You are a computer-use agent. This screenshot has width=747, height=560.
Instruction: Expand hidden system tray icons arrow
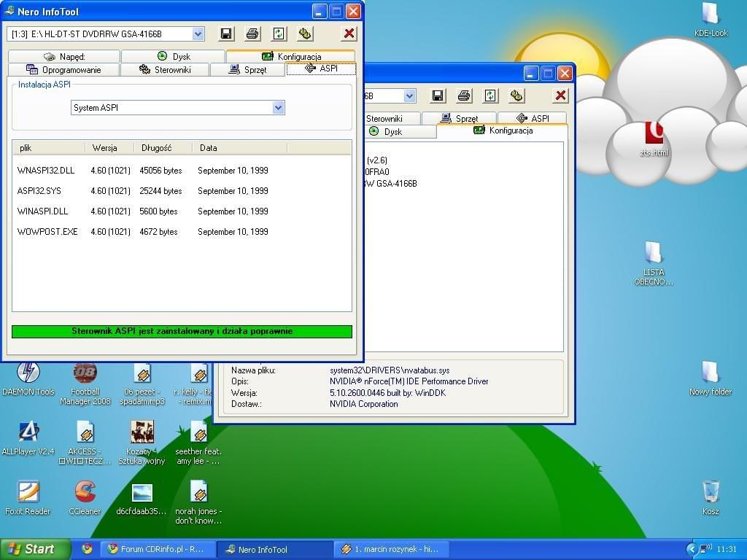pyautogui.click(x=692, y=549)
